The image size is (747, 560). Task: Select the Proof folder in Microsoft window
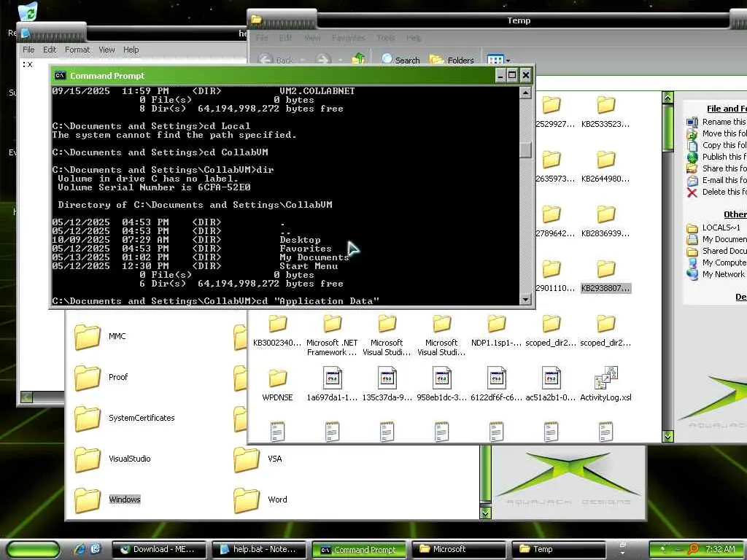point(101,377)
